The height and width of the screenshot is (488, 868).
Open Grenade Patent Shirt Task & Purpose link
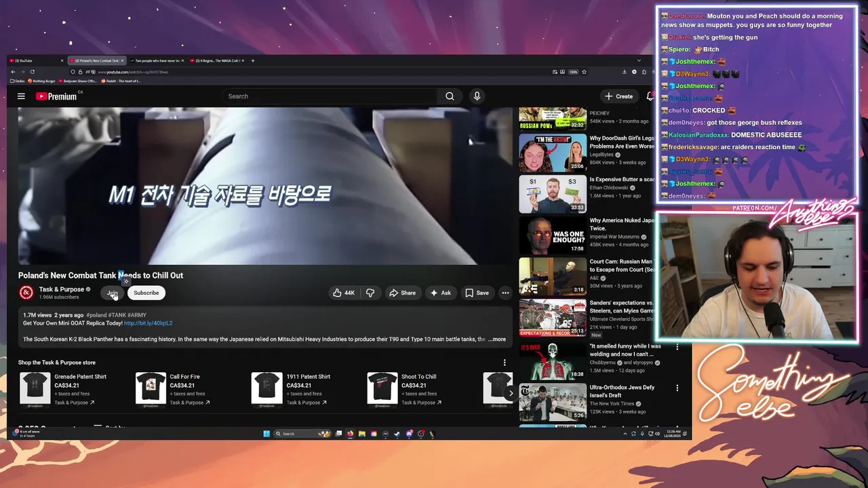74,403
